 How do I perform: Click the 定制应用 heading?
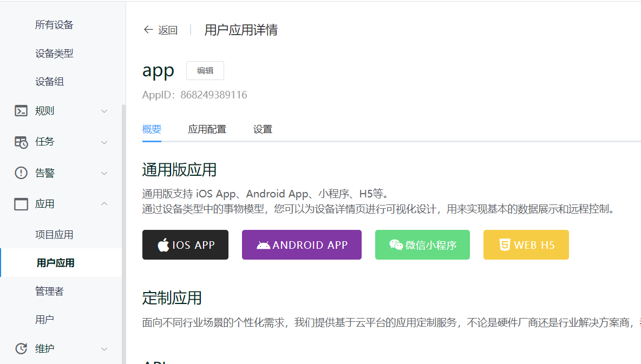(x=172, y=298)
